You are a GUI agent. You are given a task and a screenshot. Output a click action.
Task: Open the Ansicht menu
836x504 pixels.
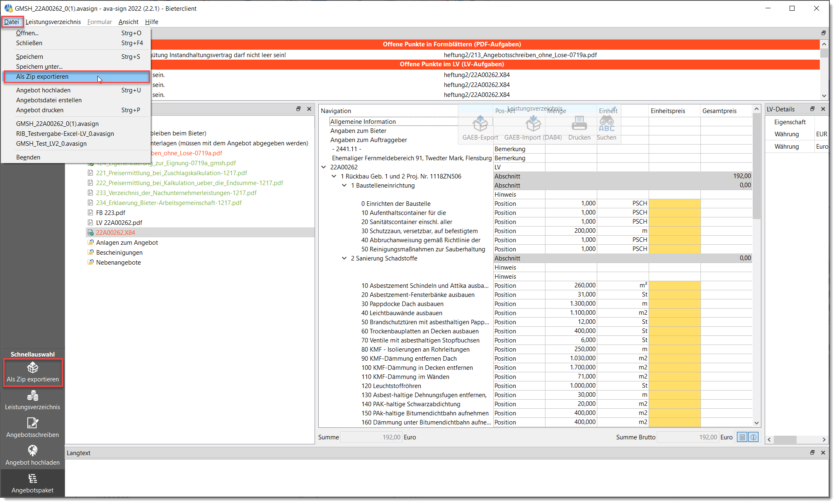[x=128, y=22]
